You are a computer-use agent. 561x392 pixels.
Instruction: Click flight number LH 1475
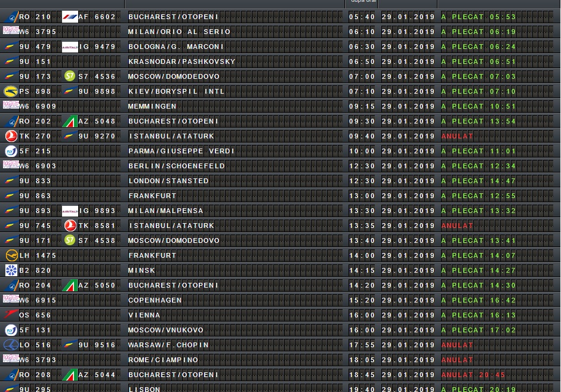coord(38,255)
